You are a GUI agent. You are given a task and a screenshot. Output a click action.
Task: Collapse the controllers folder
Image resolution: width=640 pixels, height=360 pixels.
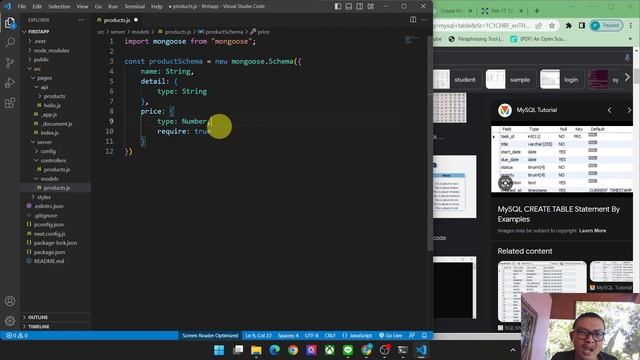pyautogui.click(x=56, y=160)
